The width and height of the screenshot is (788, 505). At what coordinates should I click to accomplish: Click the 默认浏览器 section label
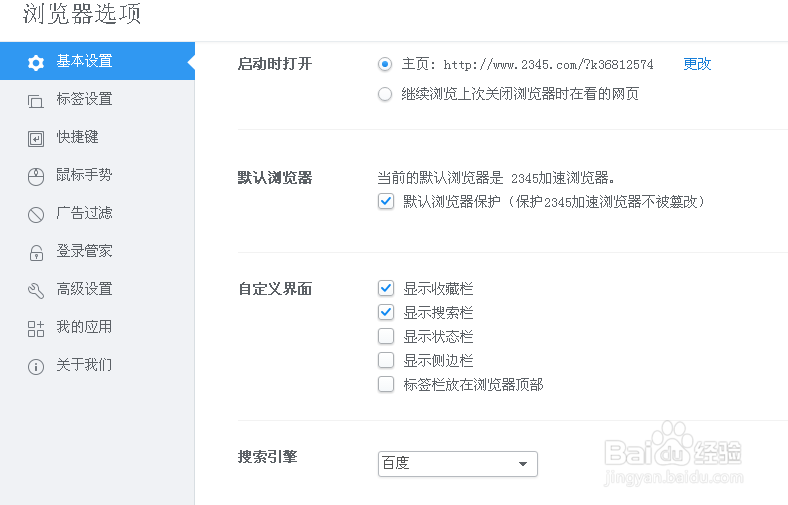pyautogui.click(x=275, y=178)
